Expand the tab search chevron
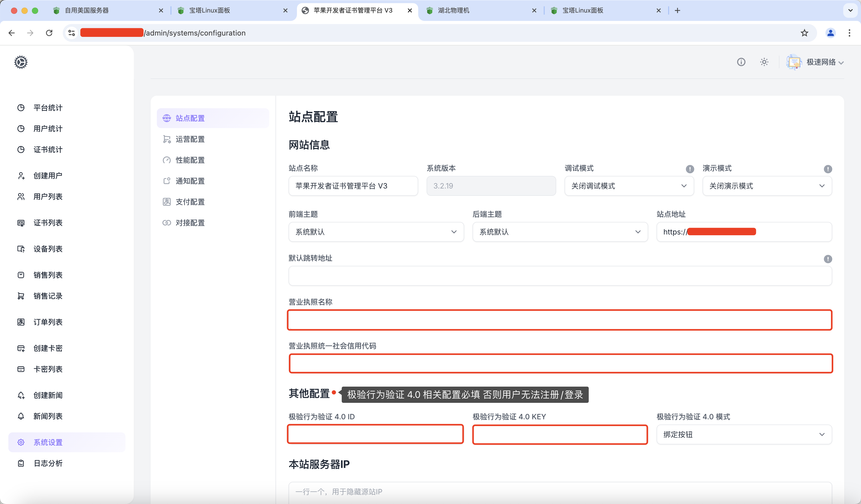This screenshot has width=861, height=504. [850, 11]
